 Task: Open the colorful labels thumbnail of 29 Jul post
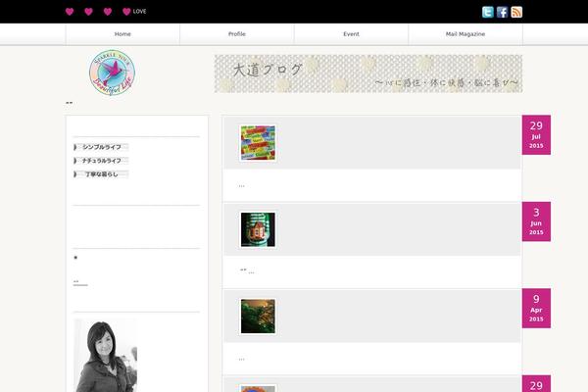258,143
